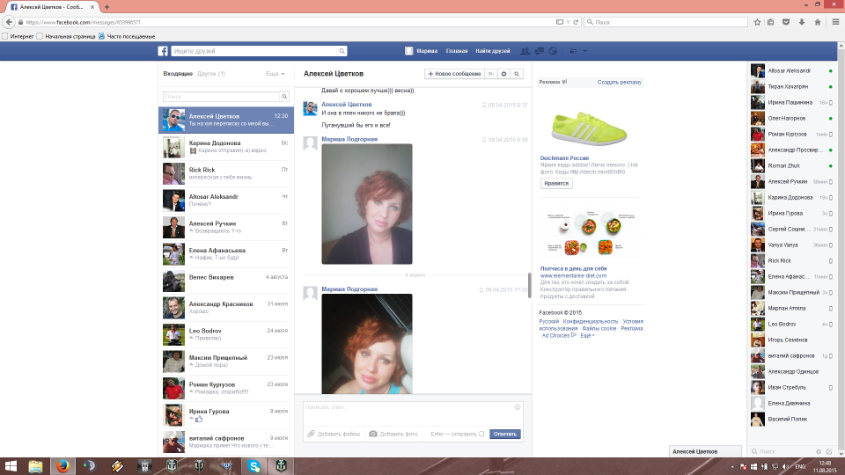Viewport: 845px width, 475px height.
Task: Open the Facebook logo home icon
Action: click(163, 51)
